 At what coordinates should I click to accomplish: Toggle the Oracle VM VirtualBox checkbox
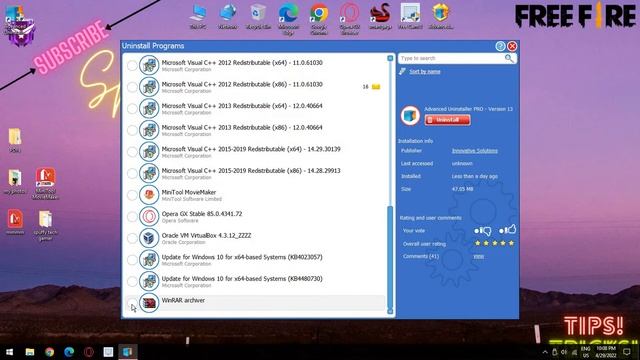pyautogui.click(x=132, y=238)
